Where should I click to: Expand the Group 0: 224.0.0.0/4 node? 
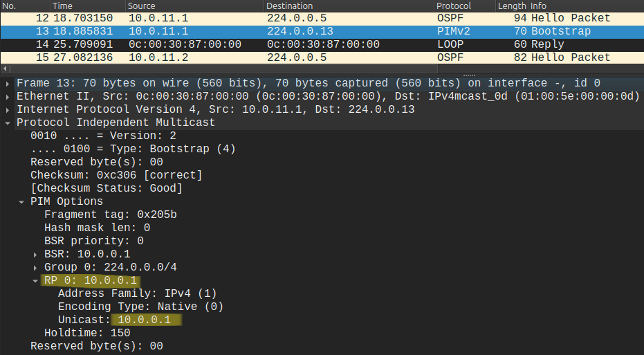(35, 267)
